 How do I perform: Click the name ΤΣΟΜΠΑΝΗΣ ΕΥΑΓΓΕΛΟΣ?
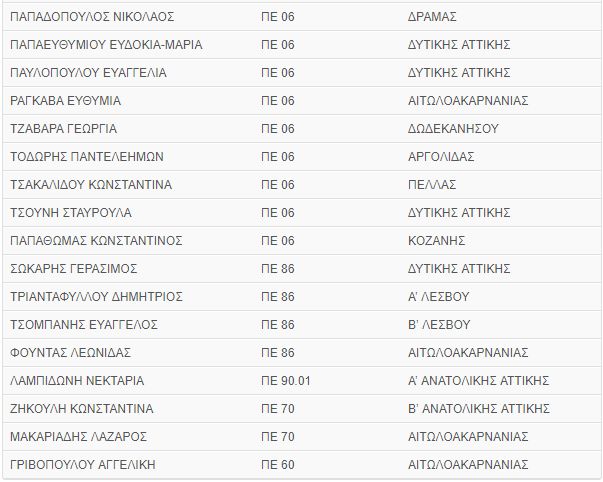pos(83,325)
